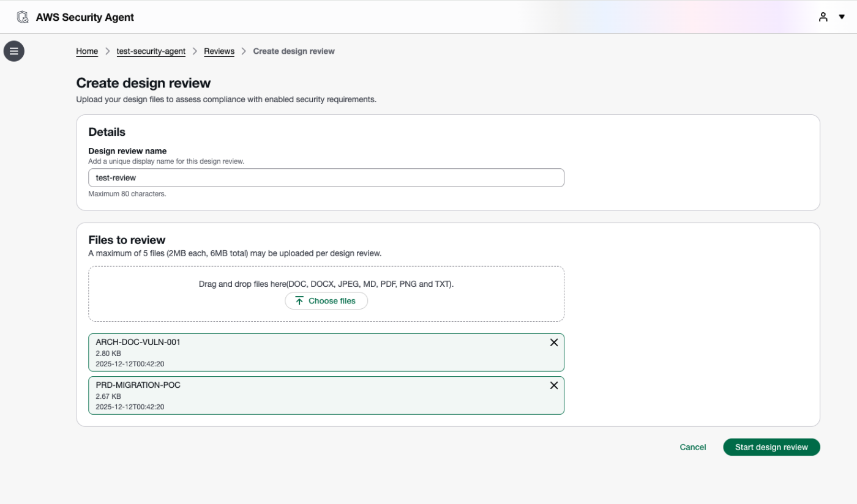Click the Create design review breadcrumb
Viewport: 857px width, 504px height.
pyautogui.click(x=294, y=51)
